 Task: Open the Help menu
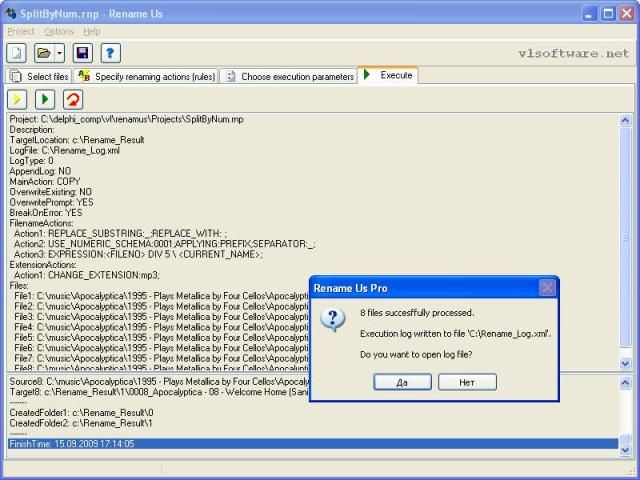92,32
